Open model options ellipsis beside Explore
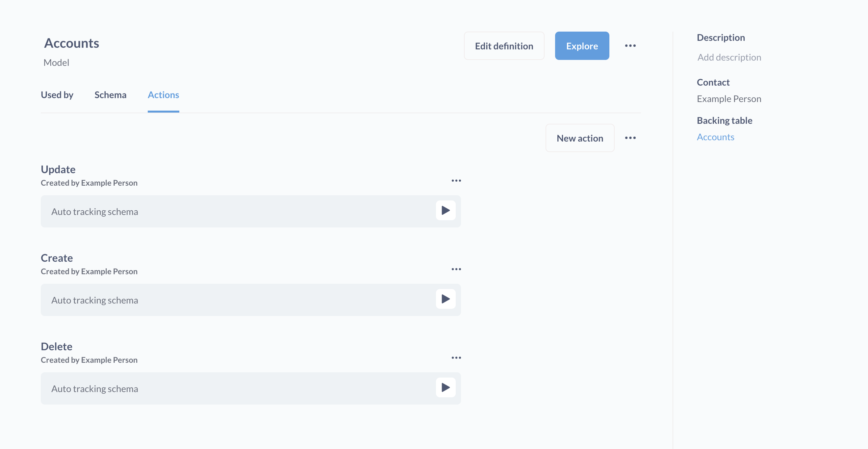 point(630,46)
